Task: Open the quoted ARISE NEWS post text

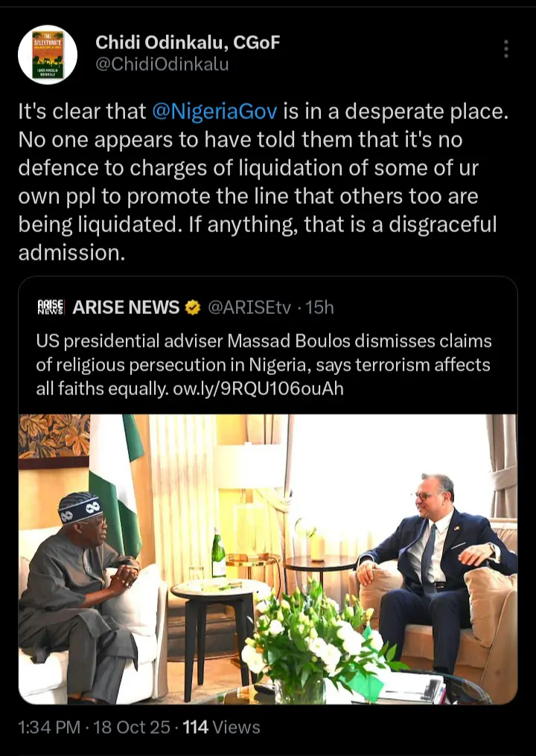Action: 264,365
